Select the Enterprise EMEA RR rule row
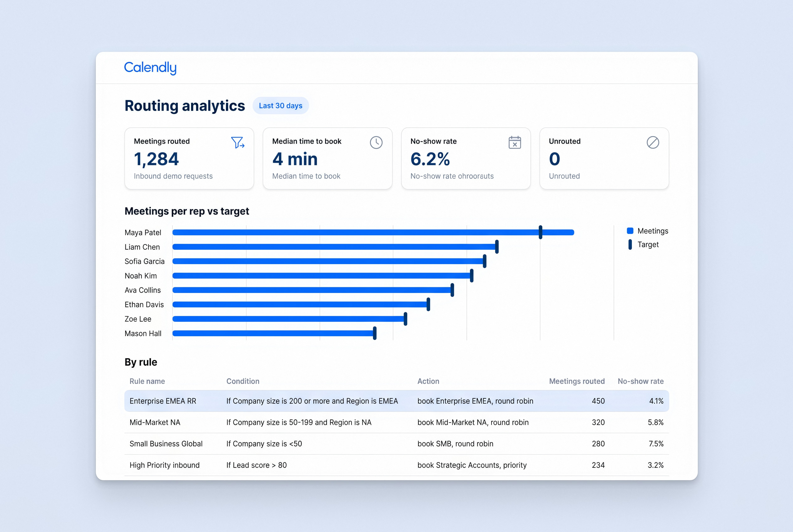Image resolution: width=793 pixels, height=532 pixels. point(396,401)
